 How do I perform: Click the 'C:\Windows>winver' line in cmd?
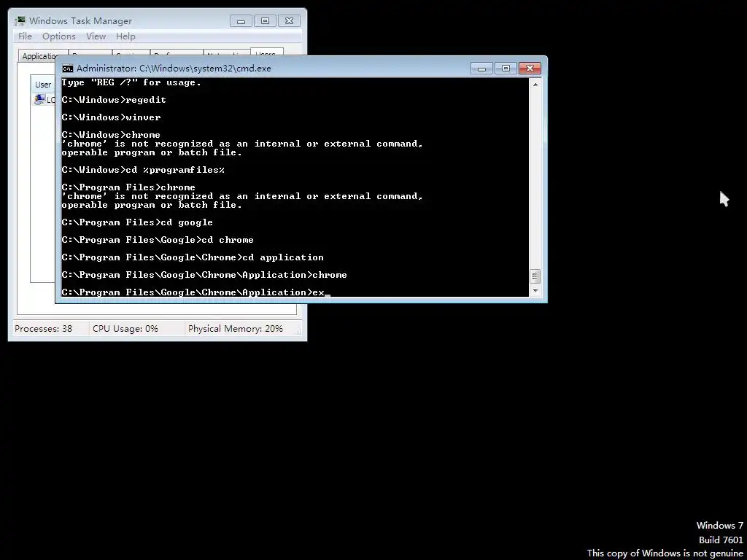coord(111,117)
